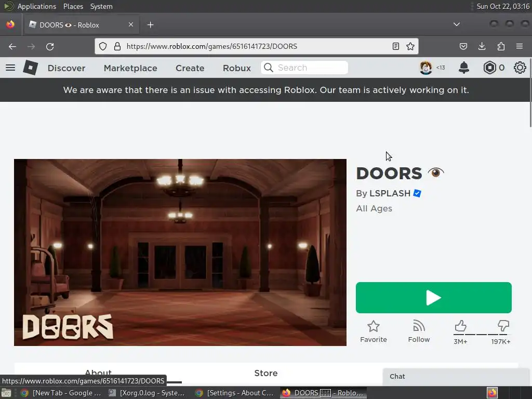Open the System menu in top panel
This screenshot has height=399, width=532.
pos(101,6)
